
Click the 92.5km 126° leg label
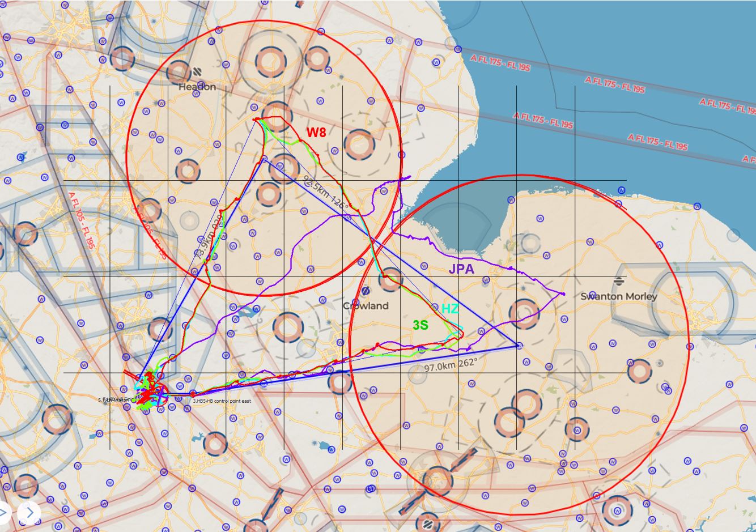325,192
